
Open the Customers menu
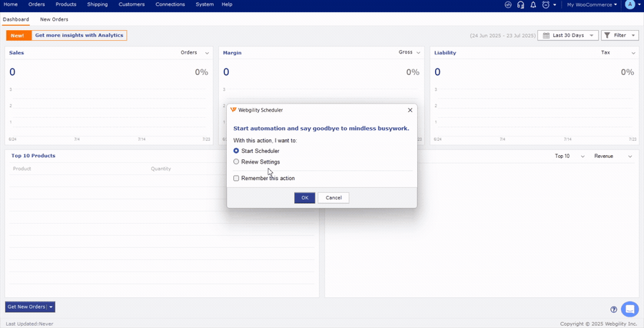(132, 4)
